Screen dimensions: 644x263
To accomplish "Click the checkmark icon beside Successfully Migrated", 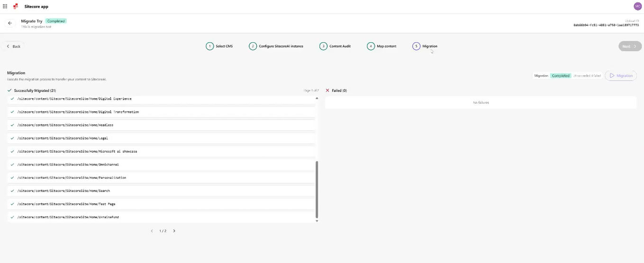I will click(9, 91).
